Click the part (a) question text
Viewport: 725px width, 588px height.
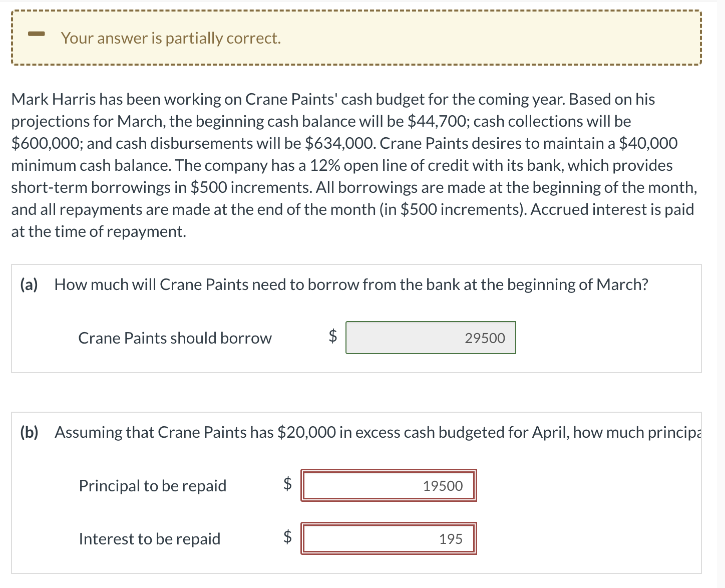pyautogui.click(x=350, y=284)
